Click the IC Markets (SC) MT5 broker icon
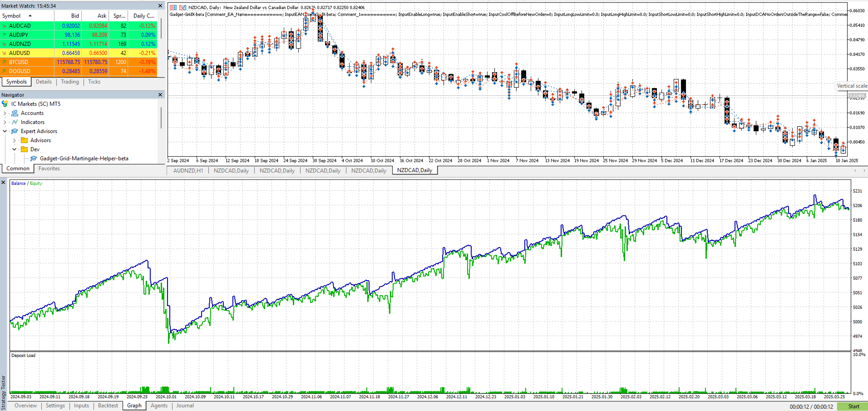The image size is (868, 411). (5, 104)
